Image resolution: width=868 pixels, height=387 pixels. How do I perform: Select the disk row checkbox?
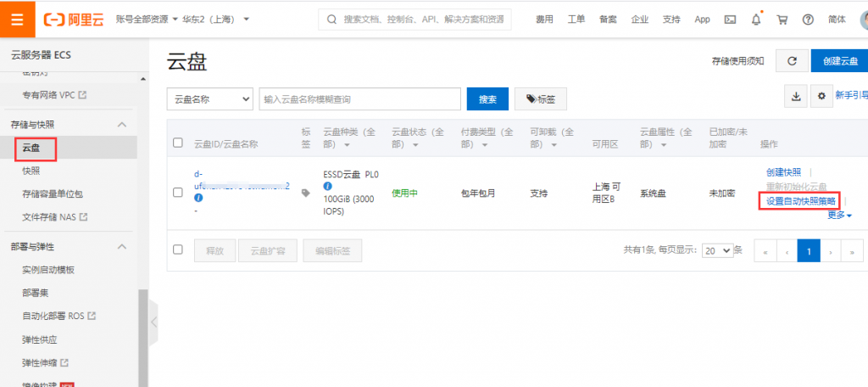click(x=178, y=193)
